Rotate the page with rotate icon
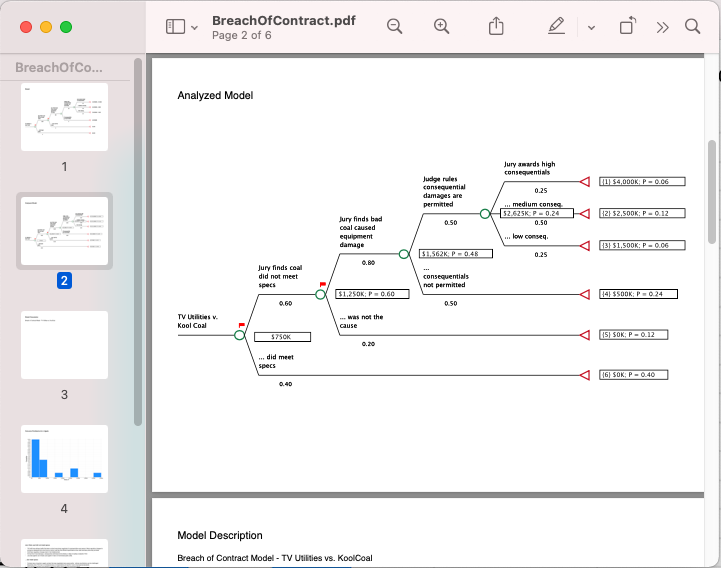Image resolution: width=721 pixels, height=568 pixels. 628,26
